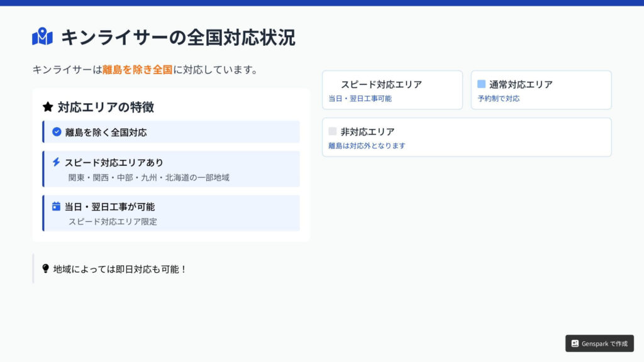
Task: Click the blue checkmark icon beside 離島を除く全国対応
Action: (x=57, y=132)
